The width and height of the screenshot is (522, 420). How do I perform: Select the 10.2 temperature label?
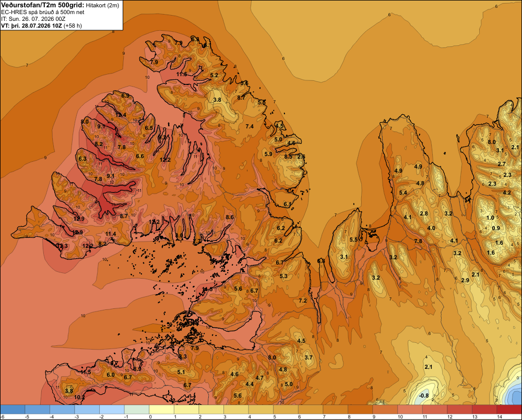coord(79,397)
